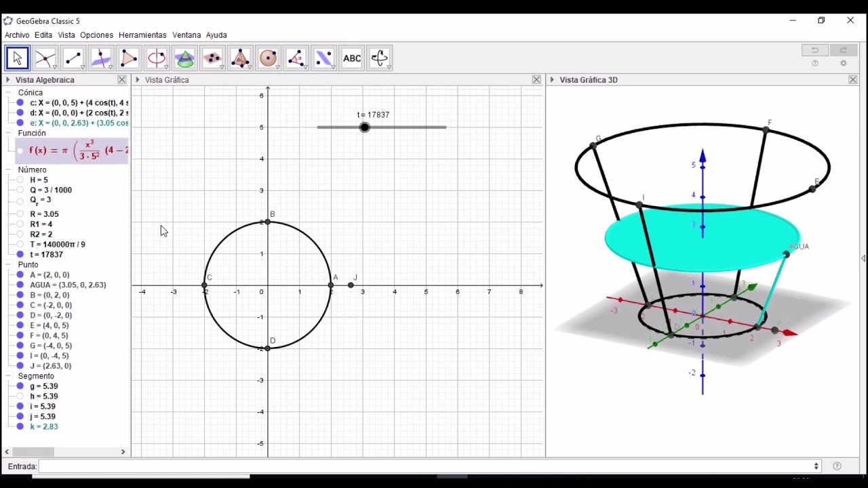Select the Circle with axis tool
This screenshot has height=488, width=868.
(x=157, y=58)
